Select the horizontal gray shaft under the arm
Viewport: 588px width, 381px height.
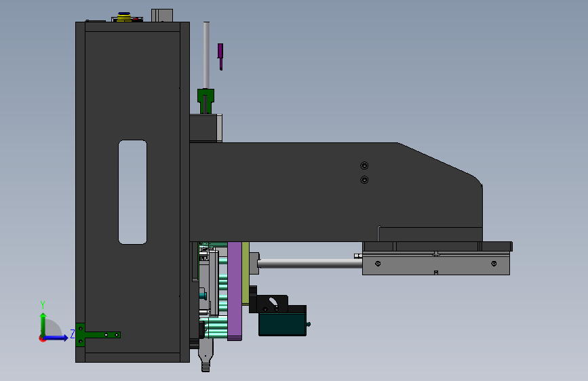pyautogui.click(x=310, y=264)
